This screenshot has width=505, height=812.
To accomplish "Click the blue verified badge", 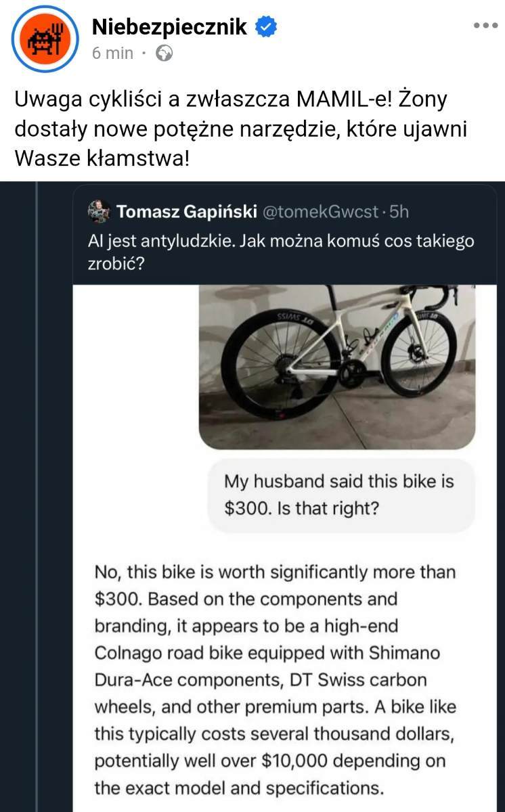I will coord(265,27).
